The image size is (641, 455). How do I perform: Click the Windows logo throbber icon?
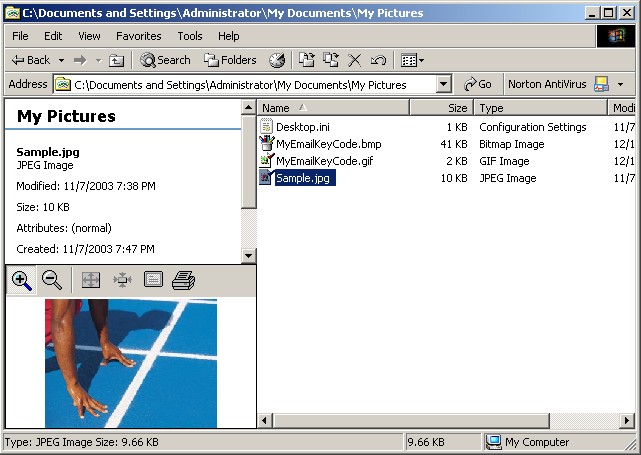[x=616, y=36]
